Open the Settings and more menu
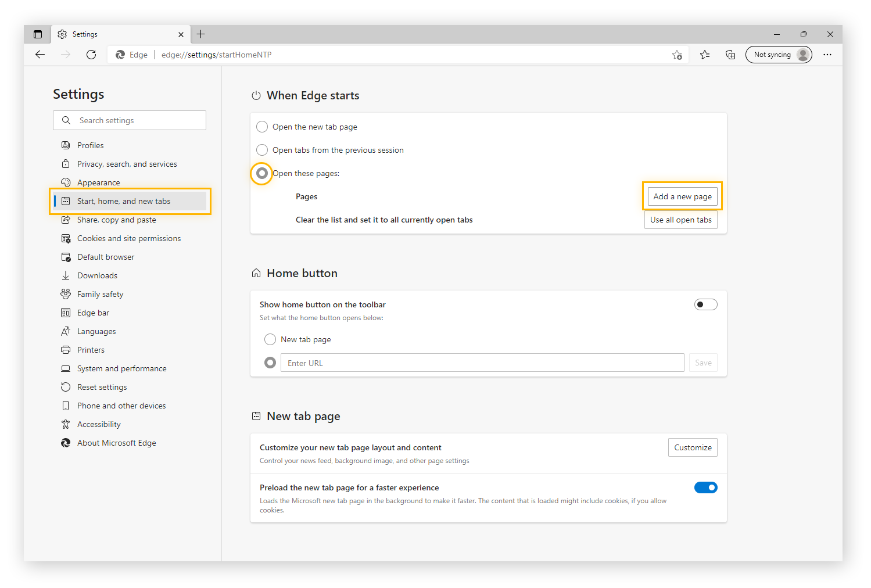Image resolution: width=871 pixels, height=588 pixels. pyautogui.click(x=827, y=54)
